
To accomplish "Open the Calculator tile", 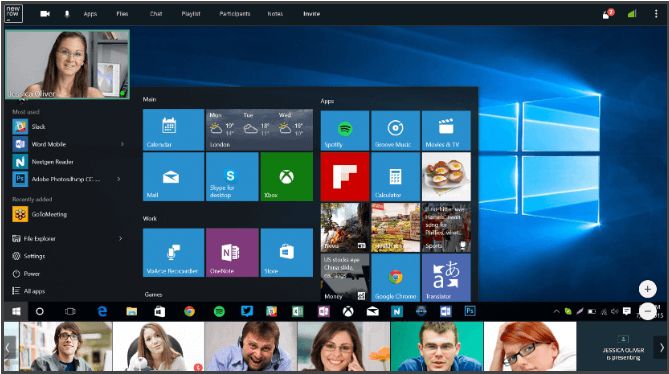I will pyautogui.click(x=396, y=177).
